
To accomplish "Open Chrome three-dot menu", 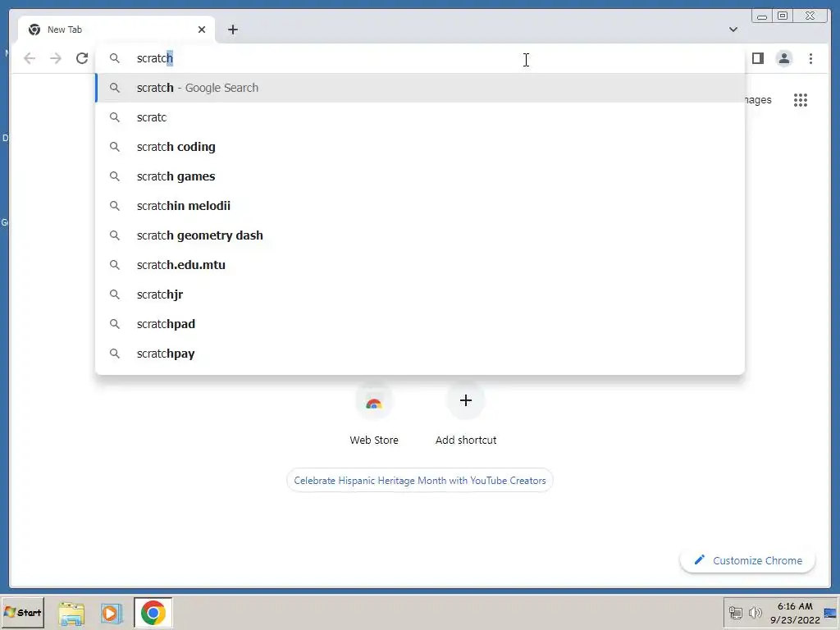I will [810, 58].
